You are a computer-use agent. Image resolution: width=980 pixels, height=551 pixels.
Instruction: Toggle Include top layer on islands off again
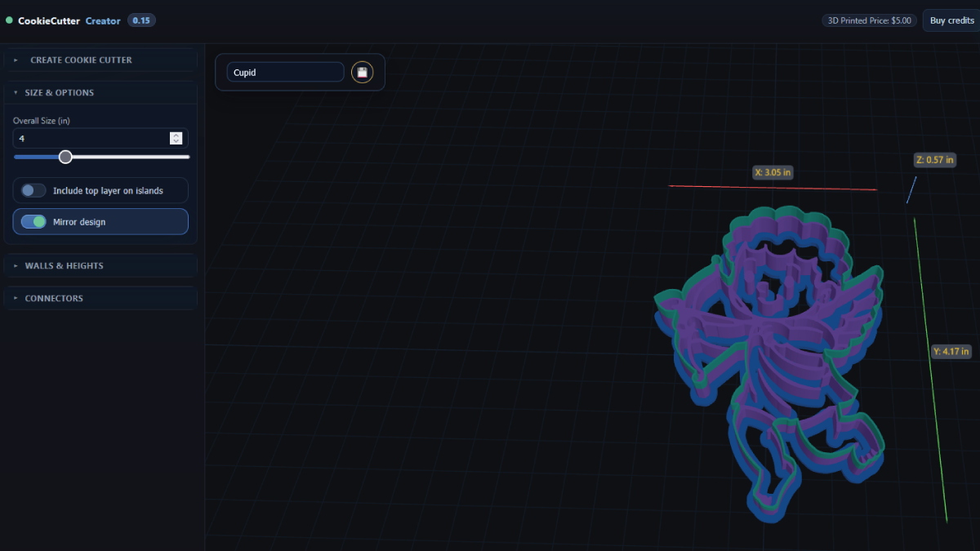(33, 190)
